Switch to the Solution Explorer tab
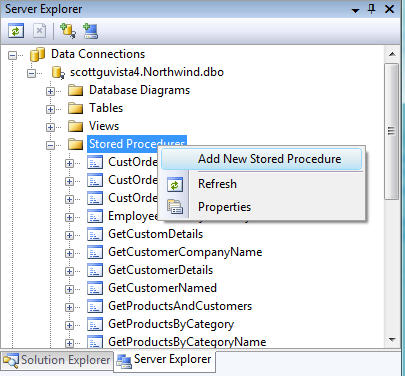The width and height of the screenshot is (405, 376). (57, 360)
